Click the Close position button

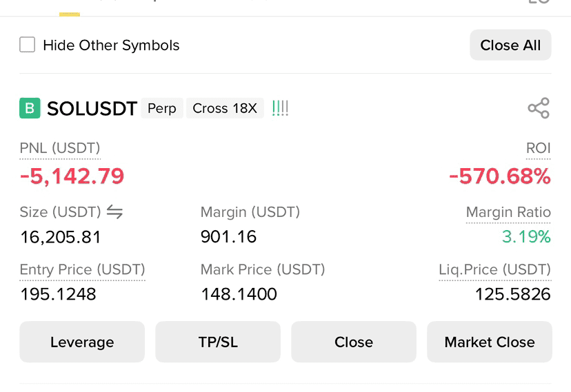pyautogui.click(x=354, y=342)
